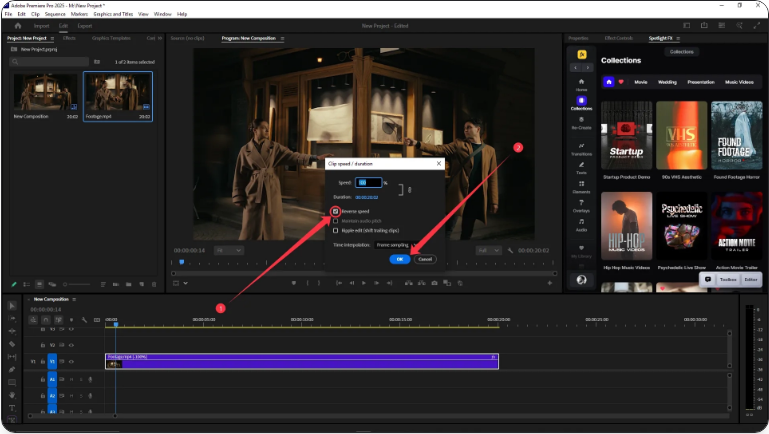Uncheck the Reverse speed checkbox
The width and height of the screenshot is (769, 434).
[336, 212]
